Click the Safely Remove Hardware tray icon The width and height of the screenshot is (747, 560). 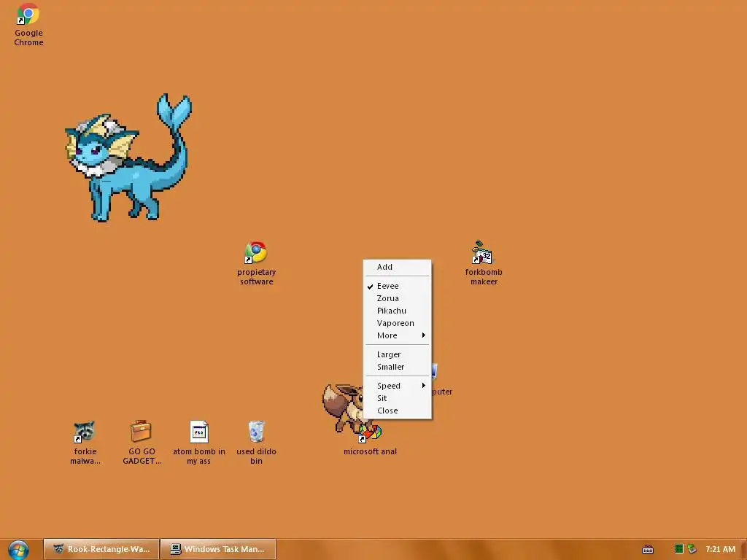692,549
